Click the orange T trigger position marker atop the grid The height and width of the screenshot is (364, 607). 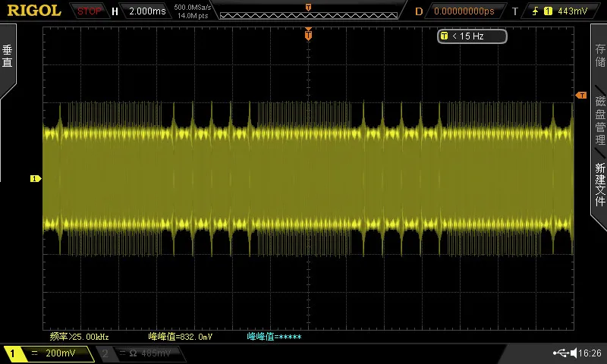(308, 34)
